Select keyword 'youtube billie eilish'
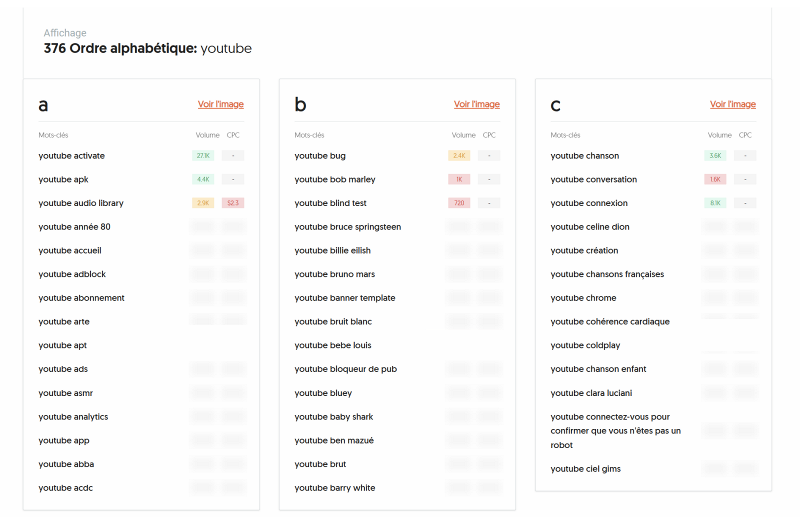 pos(333,251)
